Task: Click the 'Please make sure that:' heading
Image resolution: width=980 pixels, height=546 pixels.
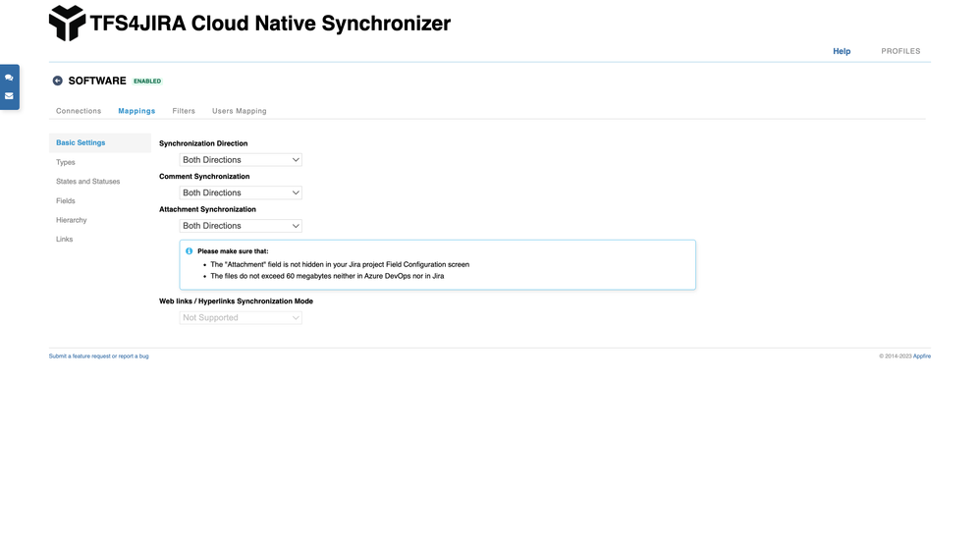Action: 233,251
